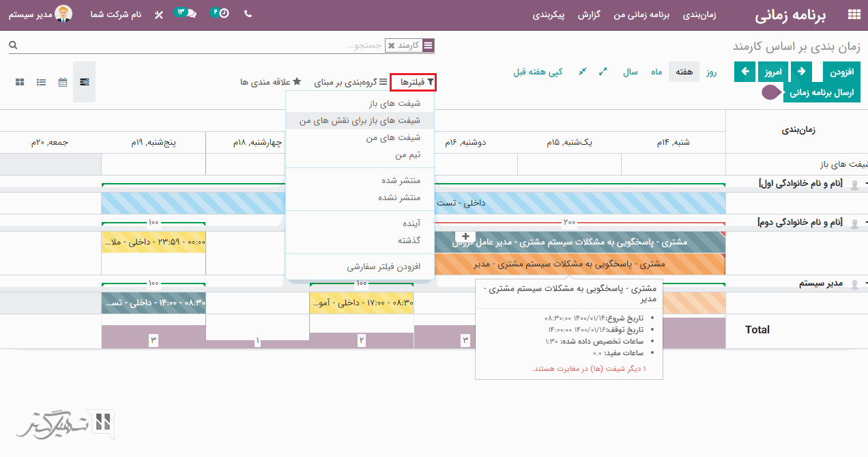The height and width of the screenshot is (457, 868).
Task: Switch to the list view icon
Action: tap(42, 82)
